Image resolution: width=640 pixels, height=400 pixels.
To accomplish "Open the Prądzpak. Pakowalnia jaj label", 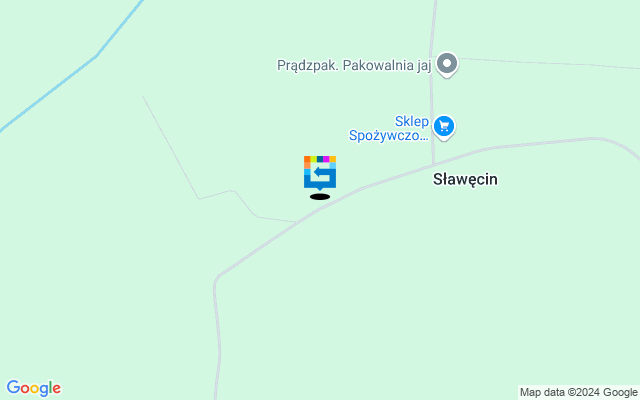I will [x=354, y=65].
